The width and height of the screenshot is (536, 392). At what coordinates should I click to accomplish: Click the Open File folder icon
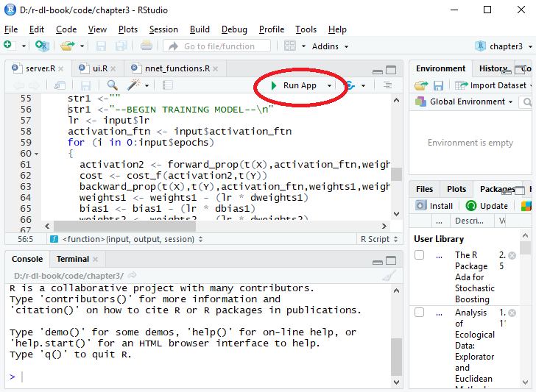pyautogui.click(x=66, y=46)
